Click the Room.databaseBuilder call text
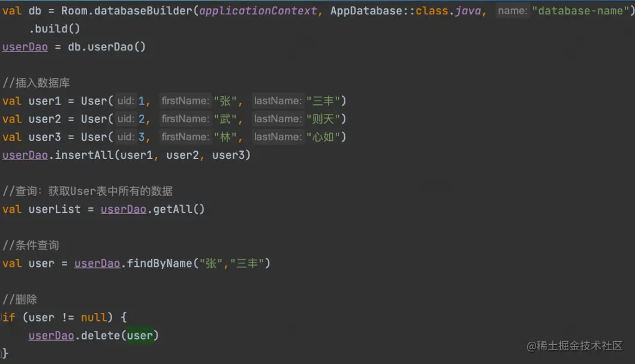Viewport: 635px width, 364px height. pyautogui.click(x=127, y=11)
